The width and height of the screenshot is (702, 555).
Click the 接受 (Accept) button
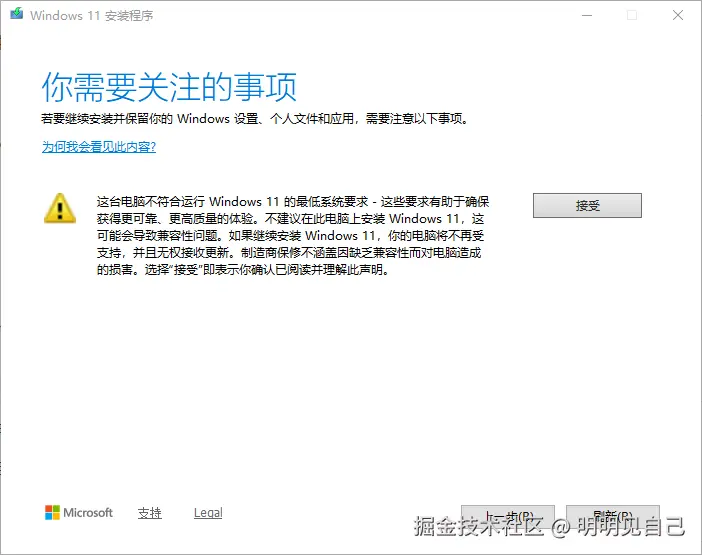tap(587, 205)
